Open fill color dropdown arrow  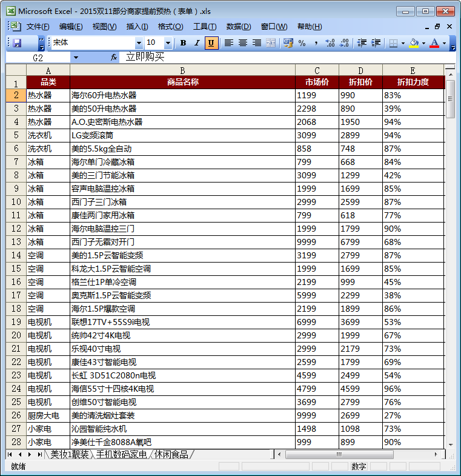[423, 43]
